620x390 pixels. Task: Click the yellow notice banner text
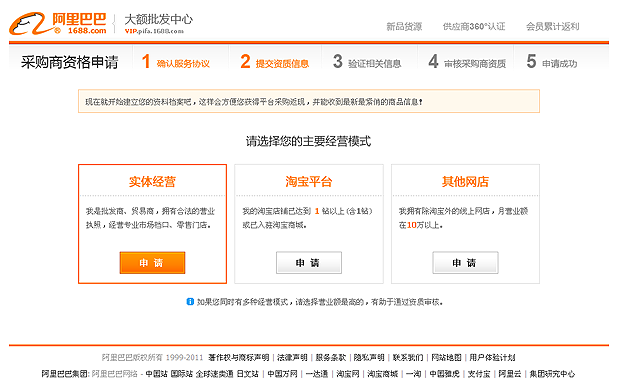coord(254,102)
